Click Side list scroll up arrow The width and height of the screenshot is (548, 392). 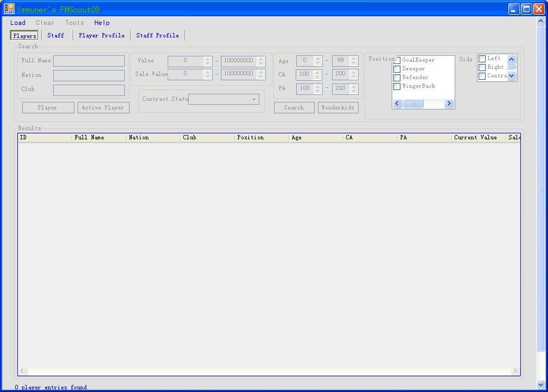coord(512,59)
